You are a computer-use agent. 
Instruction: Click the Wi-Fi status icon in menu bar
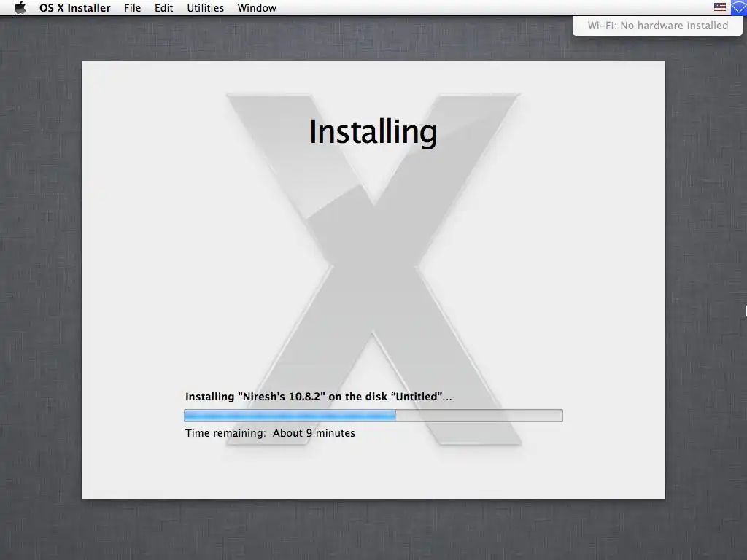[x=739, y=7]
